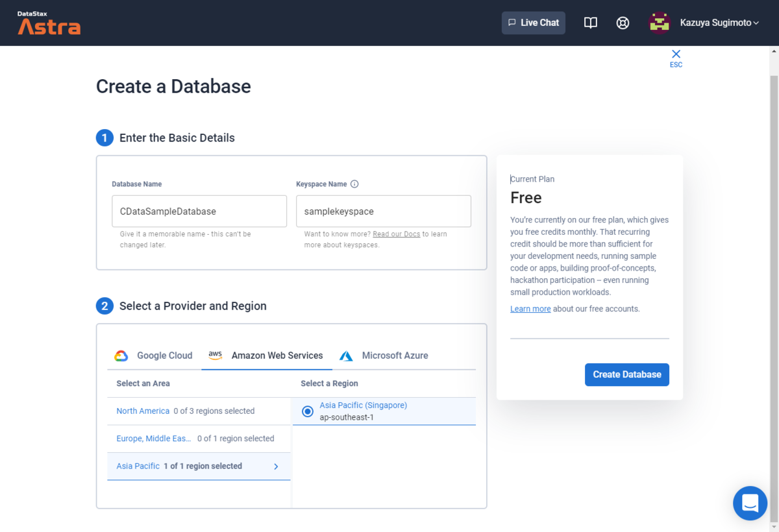The image size is (779, 532).
Task: Open Kazuya Sugimoto account dropdown
Action: [x=719, y=23]
